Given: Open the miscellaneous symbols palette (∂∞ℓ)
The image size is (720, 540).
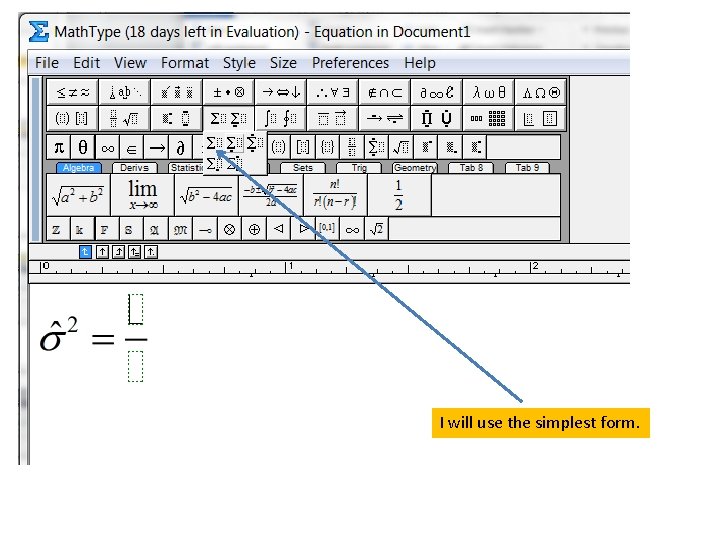Looking at the screenshot, I should [x=436, y=92].
